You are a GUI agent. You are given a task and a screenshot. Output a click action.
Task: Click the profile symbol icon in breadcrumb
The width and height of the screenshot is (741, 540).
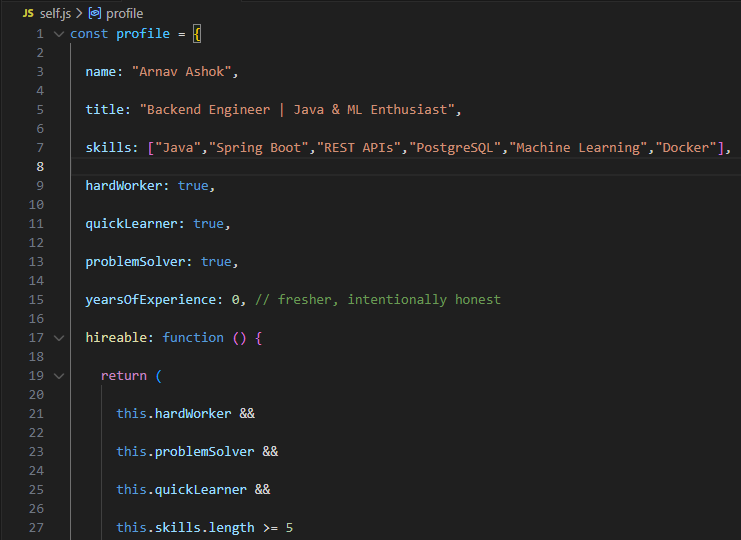tap(94, 14)
